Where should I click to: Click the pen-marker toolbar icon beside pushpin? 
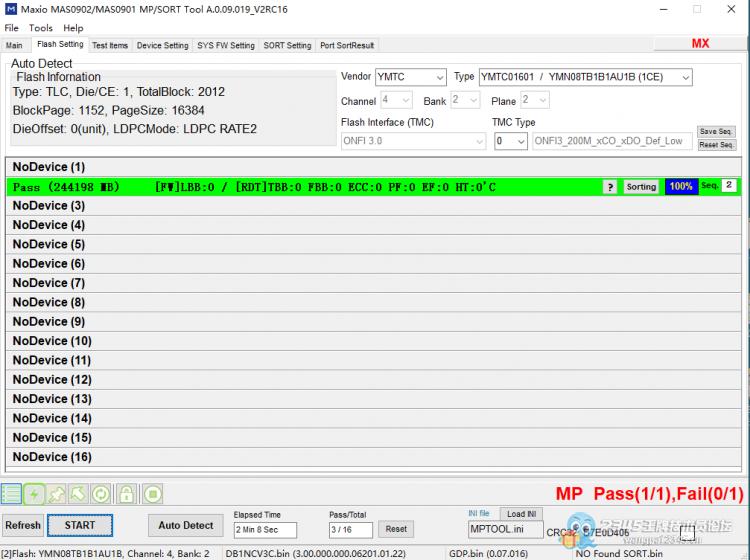point(78,494)
